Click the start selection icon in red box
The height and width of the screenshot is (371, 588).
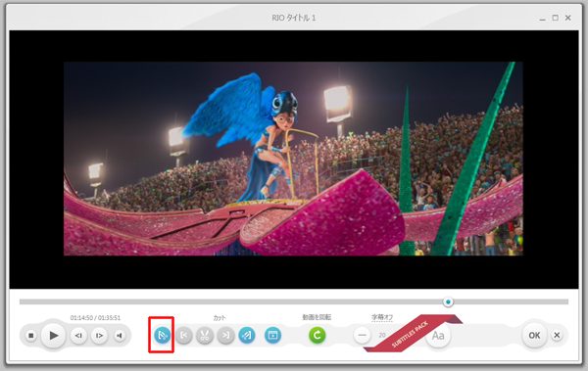click(x=162, y=335)
